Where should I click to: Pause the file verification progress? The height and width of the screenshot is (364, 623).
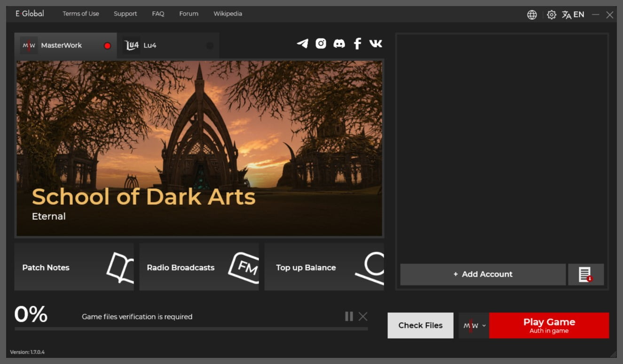(349, 316)
